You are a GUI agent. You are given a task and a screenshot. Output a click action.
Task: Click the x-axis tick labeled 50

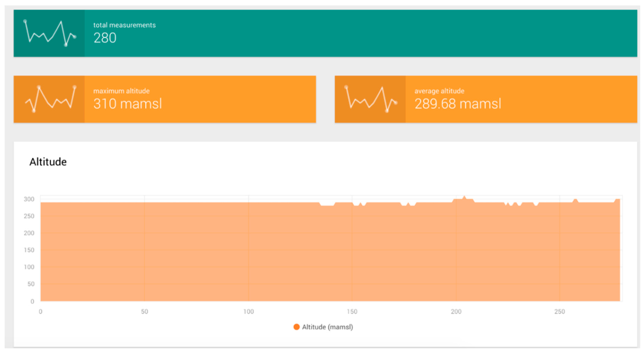click(x=144, y=311)
